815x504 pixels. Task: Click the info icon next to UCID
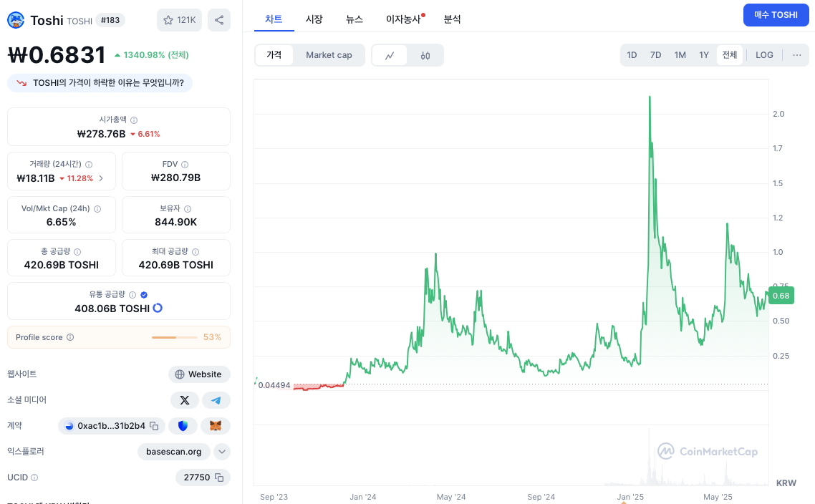(x=34, y=478)
